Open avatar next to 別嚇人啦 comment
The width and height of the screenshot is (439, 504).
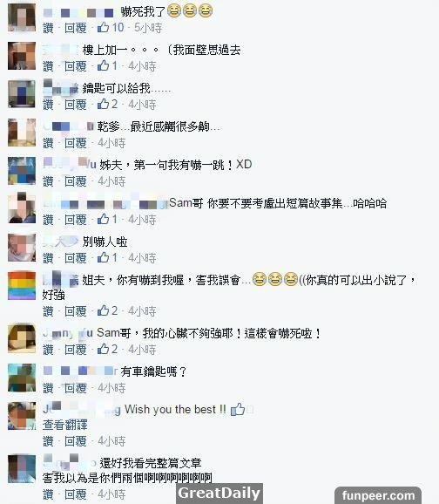(22, 248)
